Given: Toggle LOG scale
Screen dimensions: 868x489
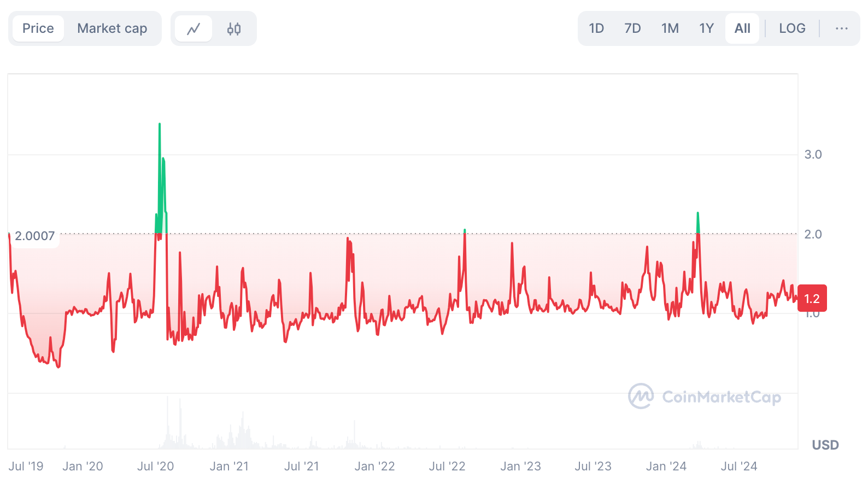Looking at the screenshot, I should pyautogui.click(x=792, y=28).
